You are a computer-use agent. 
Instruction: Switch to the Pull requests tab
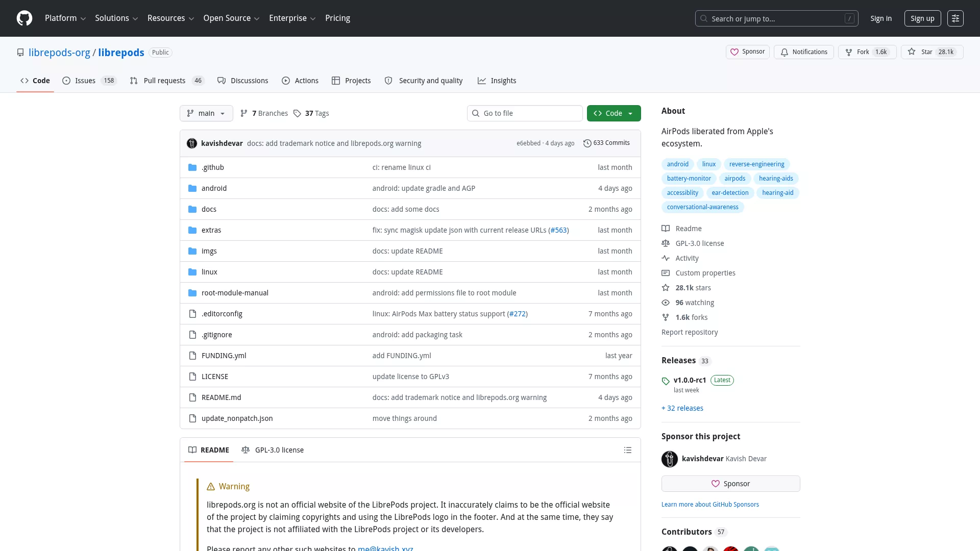tap(167, 81)
